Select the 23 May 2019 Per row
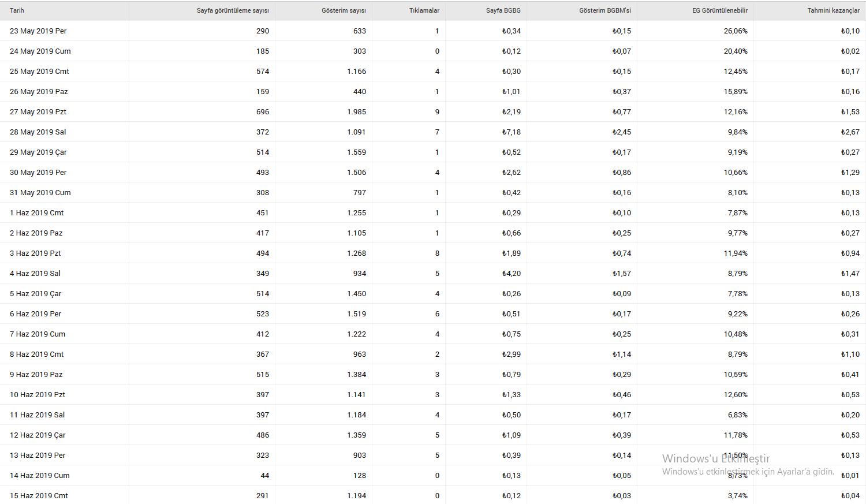 pos(433,31)
